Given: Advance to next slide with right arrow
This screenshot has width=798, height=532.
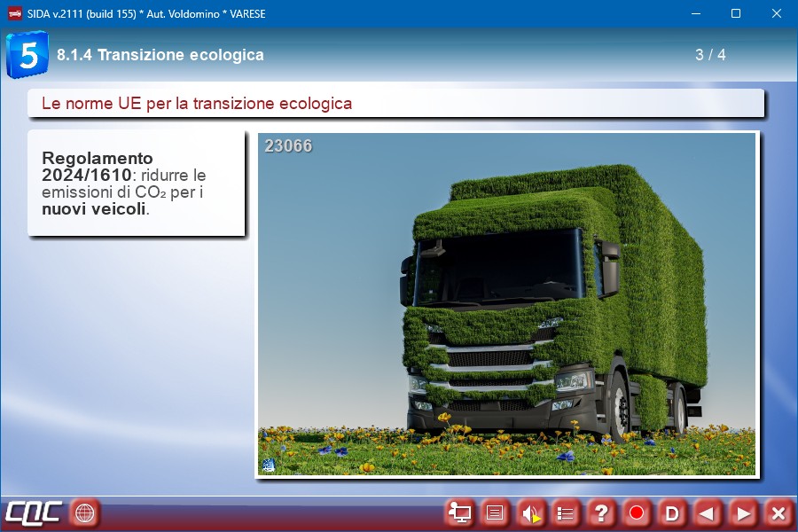Looking at the screenshot, I should pos(743,512).
